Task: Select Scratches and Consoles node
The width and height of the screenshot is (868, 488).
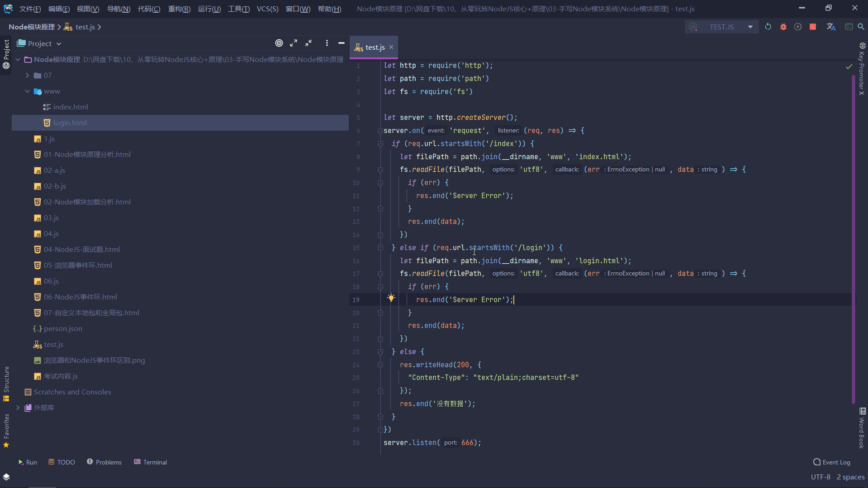Action: 72,392
